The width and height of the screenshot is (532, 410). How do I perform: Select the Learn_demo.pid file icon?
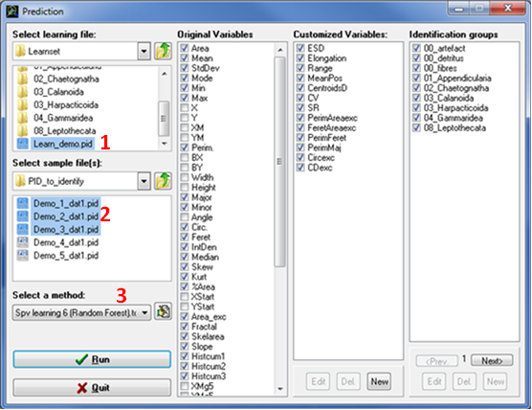click(x=22, y=144)
